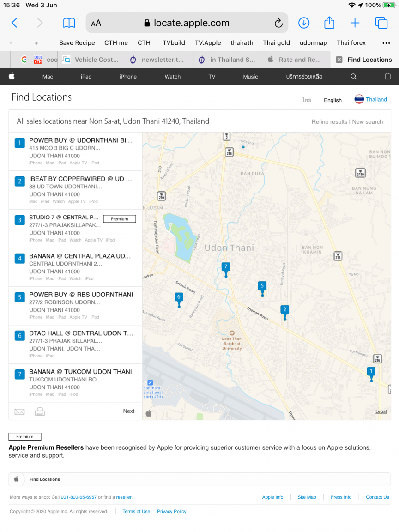The image size is (399, 532).
Task: Open the Privacy Policy link
Action: (172, 511)
